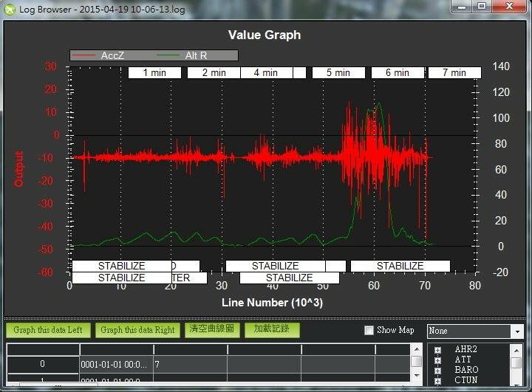Expand the ATT tree node
This screenshot has width=532, height=392.
(x=437, y=360)
